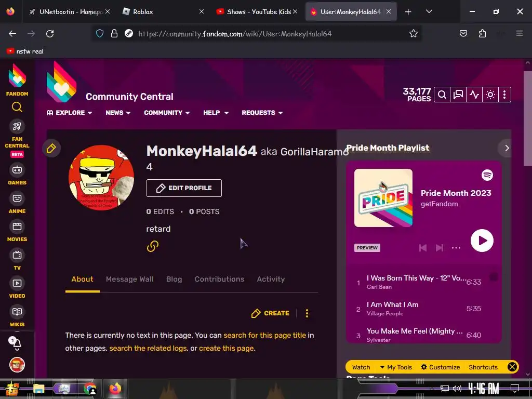Expand the News dropdown menu
Screen dimensions: 532x399
coord(118,113)
